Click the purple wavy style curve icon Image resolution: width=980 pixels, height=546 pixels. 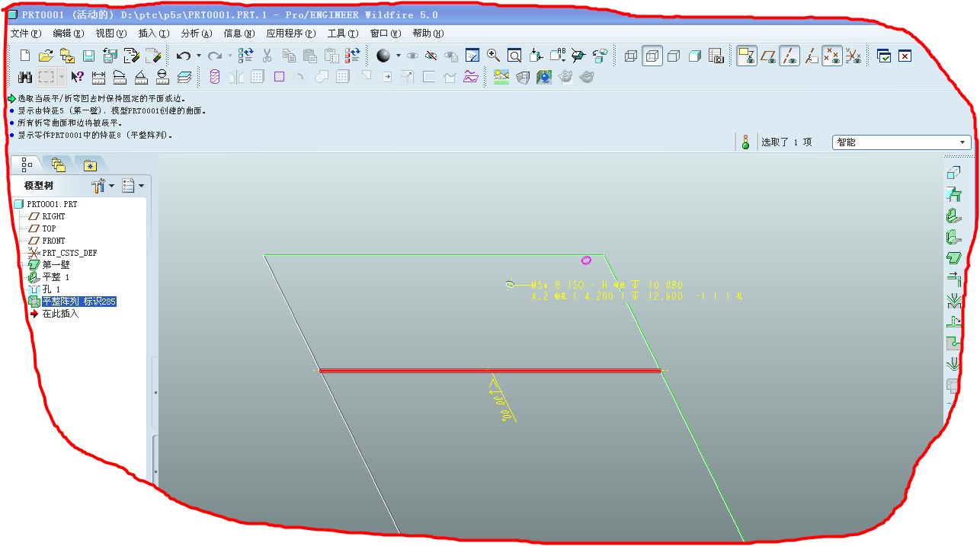point(471,77)
